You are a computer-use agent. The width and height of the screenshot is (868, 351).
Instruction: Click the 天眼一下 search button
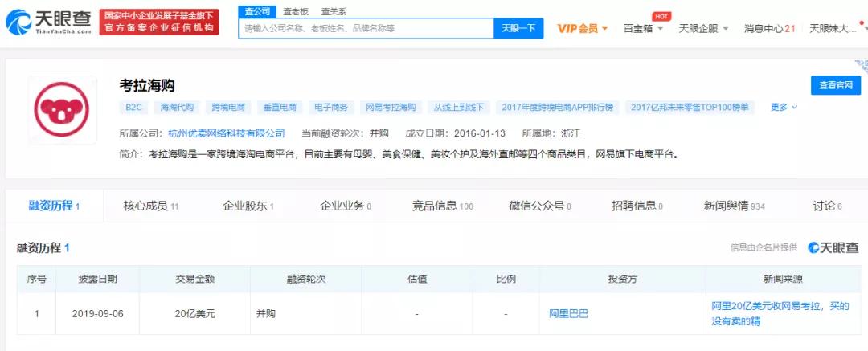point(518,28)
